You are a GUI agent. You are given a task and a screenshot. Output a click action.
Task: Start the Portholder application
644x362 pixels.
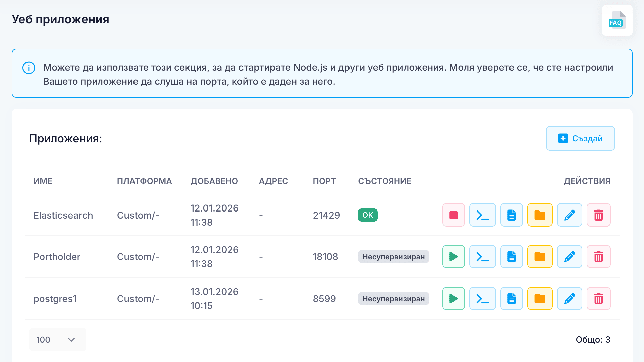click(453, 257)
